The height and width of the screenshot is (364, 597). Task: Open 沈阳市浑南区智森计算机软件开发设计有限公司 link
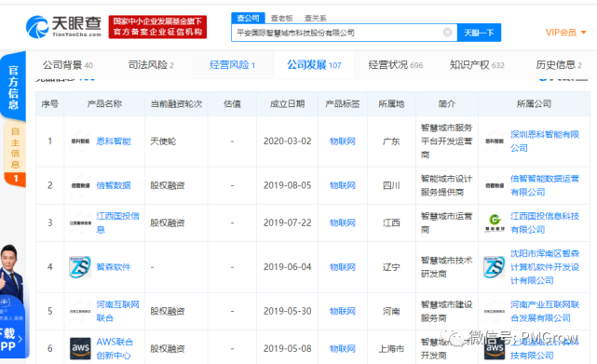tap(545, 267)
